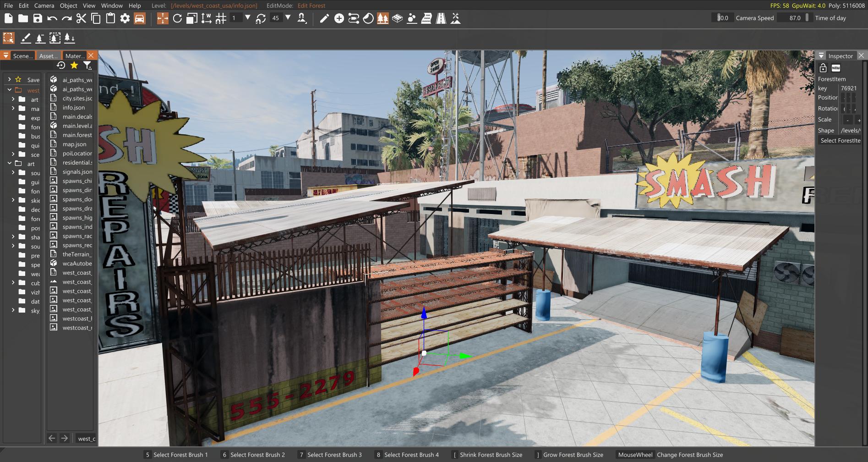Click the rotate object tool
The image size is (868, 462).
[177, 18]
